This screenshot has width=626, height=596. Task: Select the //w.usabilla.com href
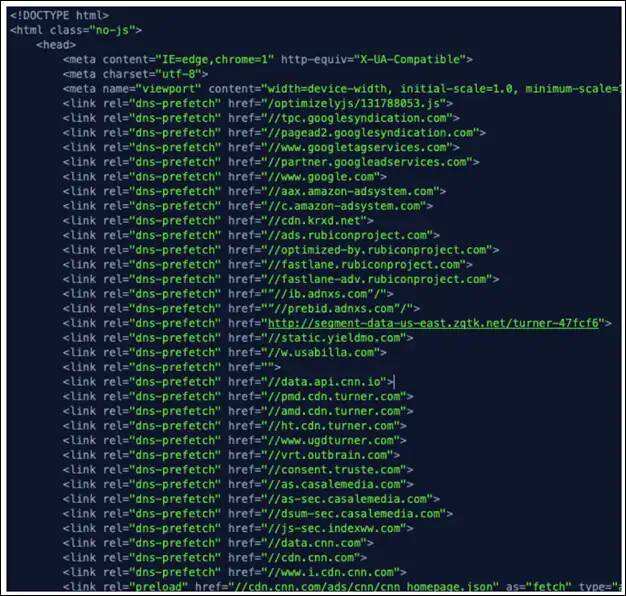pos(323,352)
